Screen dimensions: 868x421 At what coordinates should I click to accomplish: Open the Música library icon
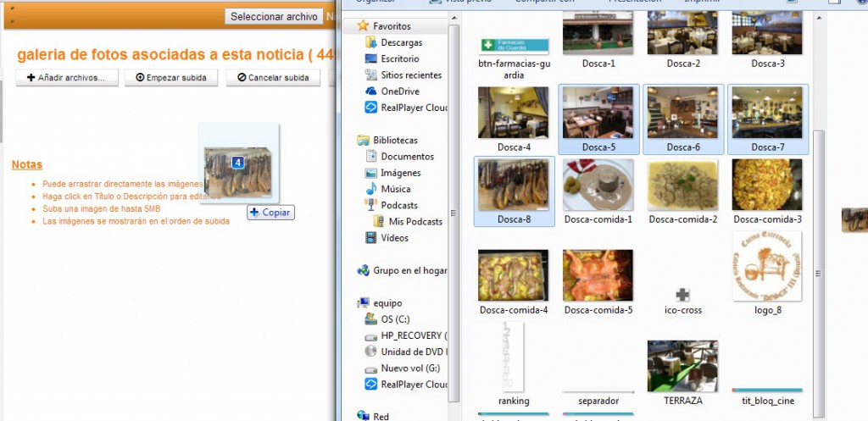click(371, 189)
